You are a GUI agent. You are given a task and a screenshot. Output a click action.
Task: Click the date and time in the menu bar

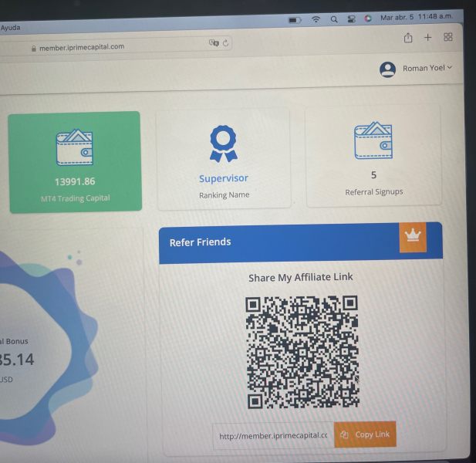pos(416,17)
